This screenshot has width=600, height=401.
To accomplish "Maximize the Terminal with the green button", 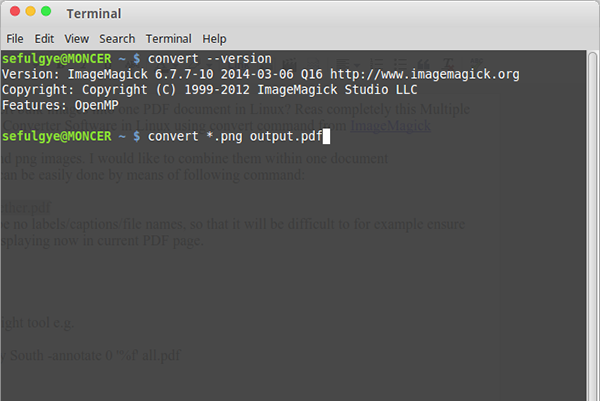I will click(x=46, y=12).
